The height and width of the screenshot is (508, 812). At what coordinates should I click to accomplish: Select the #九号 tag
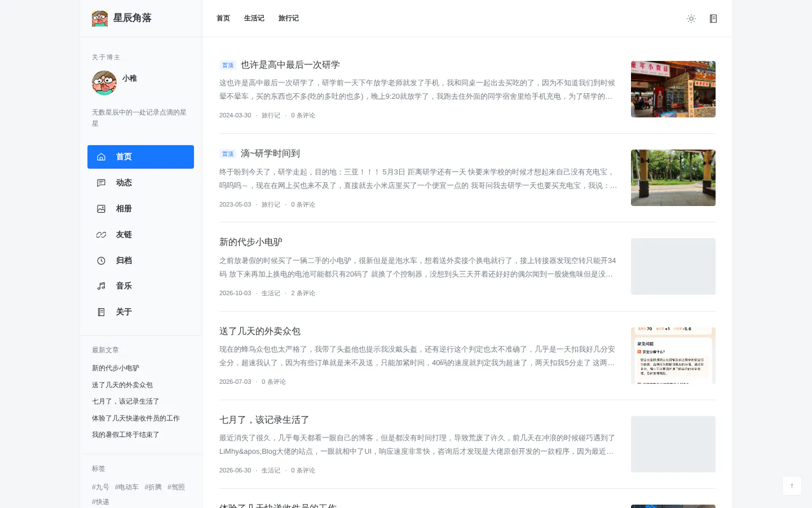[100, 487]
